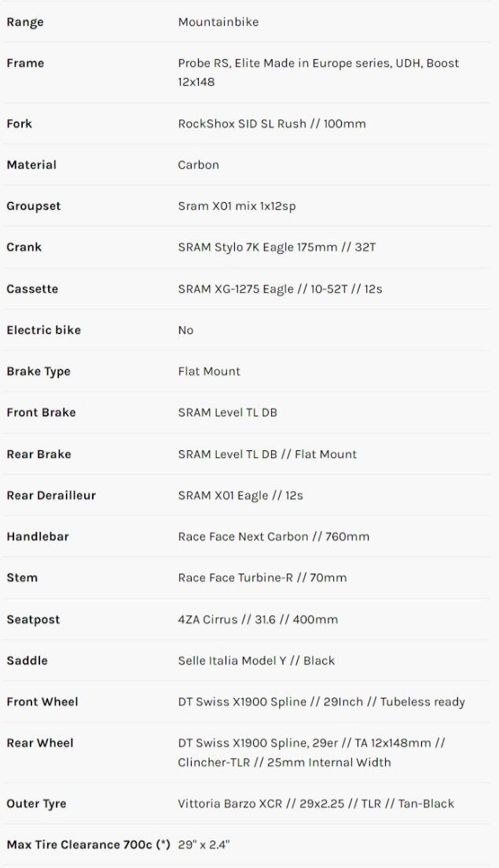The image size is (499, 868).
Task: Click the Electric bike label
Action: (x=43, y=330)
